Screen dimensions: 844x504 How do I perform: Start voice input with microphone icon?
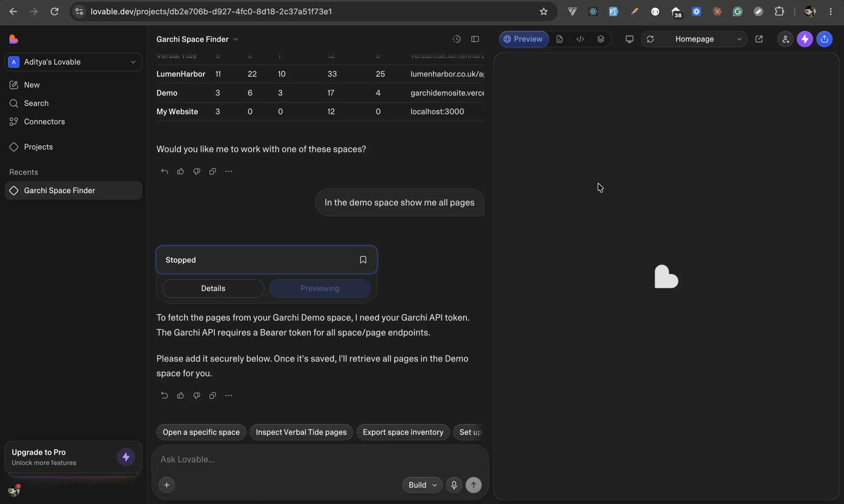tap(454, 485)
